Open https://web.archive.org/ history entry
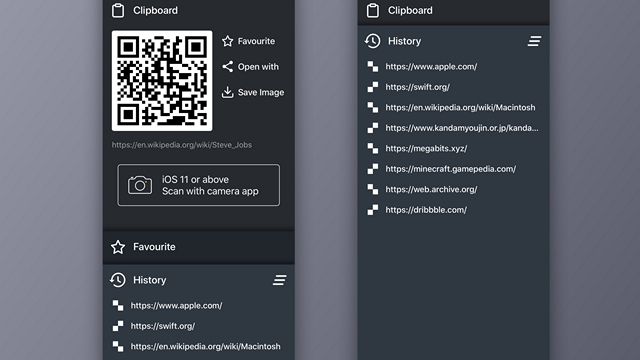This screenshot has width=640, height=360. [x=431, y=189]
